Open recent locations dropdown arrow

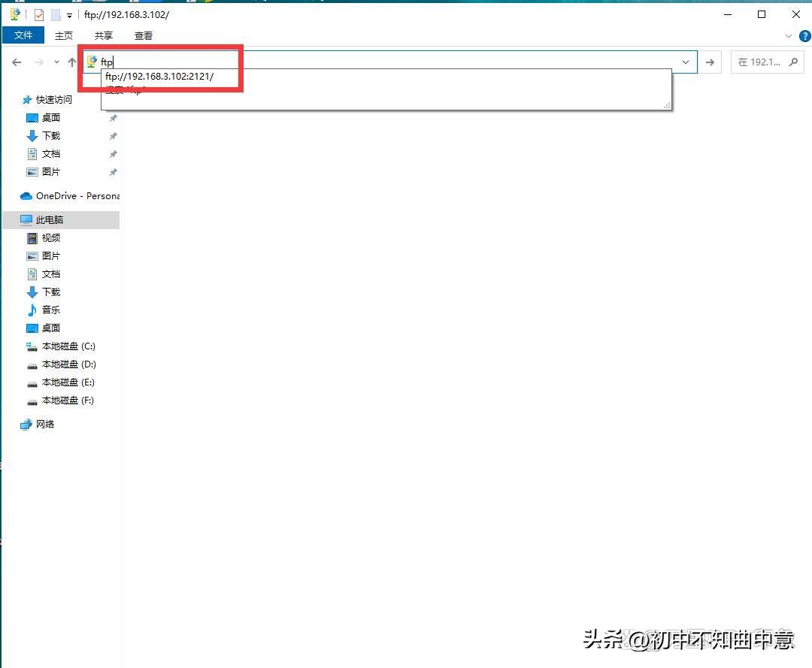click(x=56, y=62)
